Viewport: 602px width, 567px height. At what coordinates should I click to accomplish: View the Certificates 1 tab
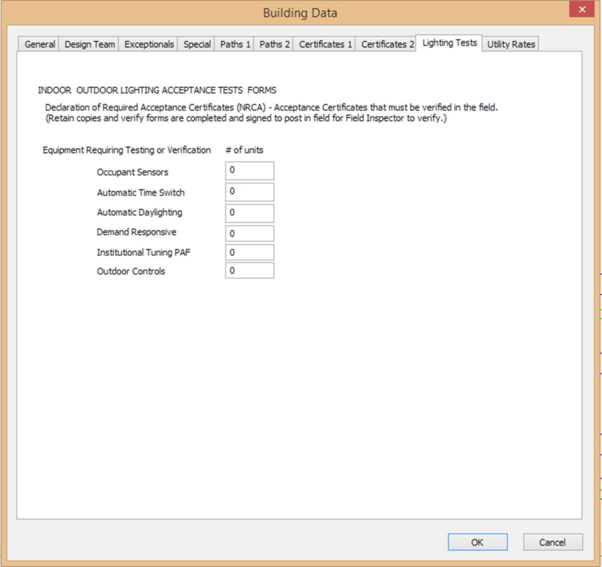click(x=325, y=45)
